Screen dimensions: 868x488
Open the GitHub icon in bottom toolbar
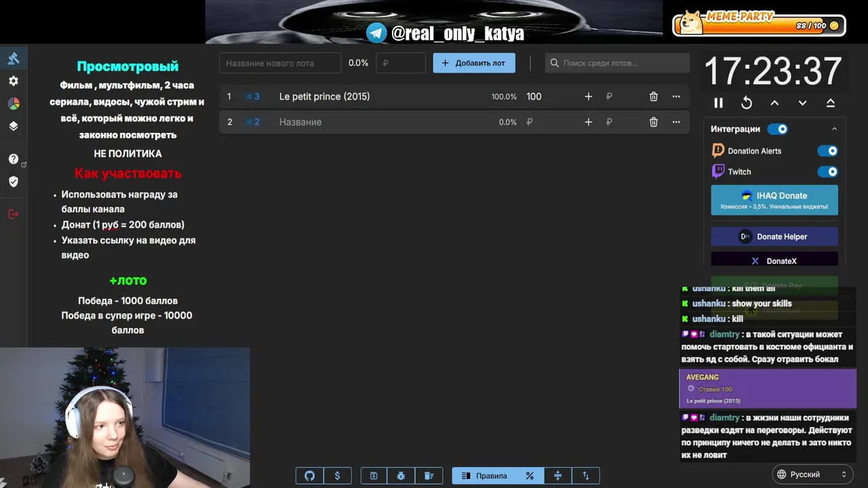(310, 476)
